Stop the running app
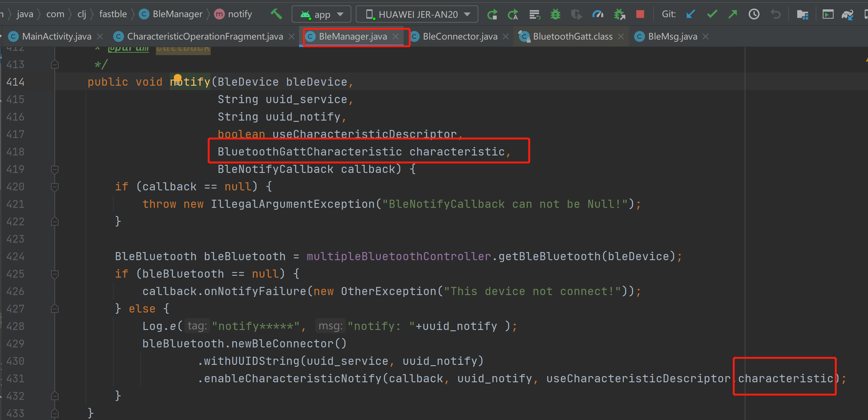Viewport: 868px width, 420px height. pyautogui.click(x=640, y=14)
